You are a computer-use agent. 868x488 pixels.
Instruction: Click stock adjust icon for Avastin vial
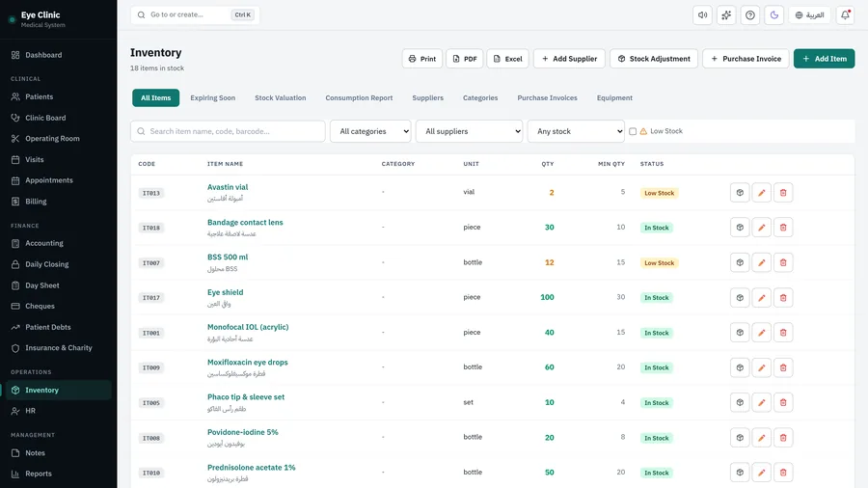(x=740, y=193)
